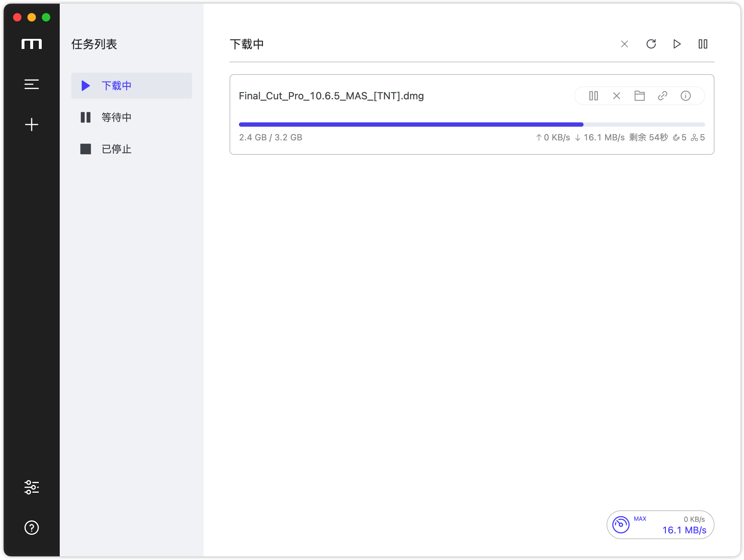
Task: Click the green macOS fullscreen window button
Action: coord(46,17)
